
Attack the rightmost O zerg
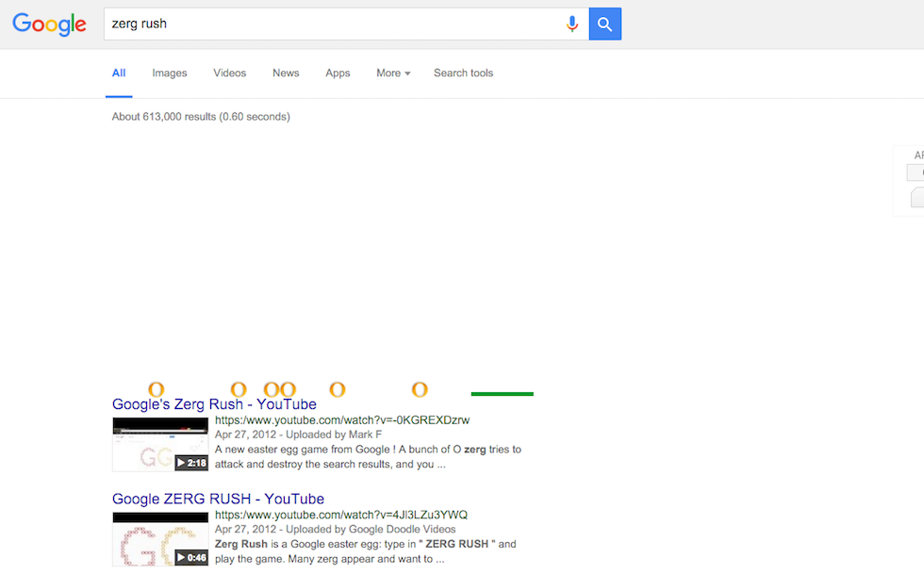point(420,389)
